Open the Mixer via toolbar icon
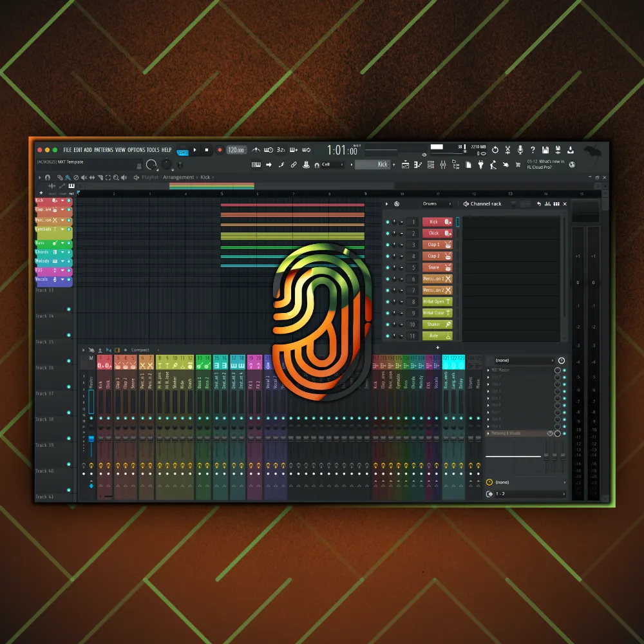This screenshot has height=644, width=644. pyautogui.click(x=443, y=165)
